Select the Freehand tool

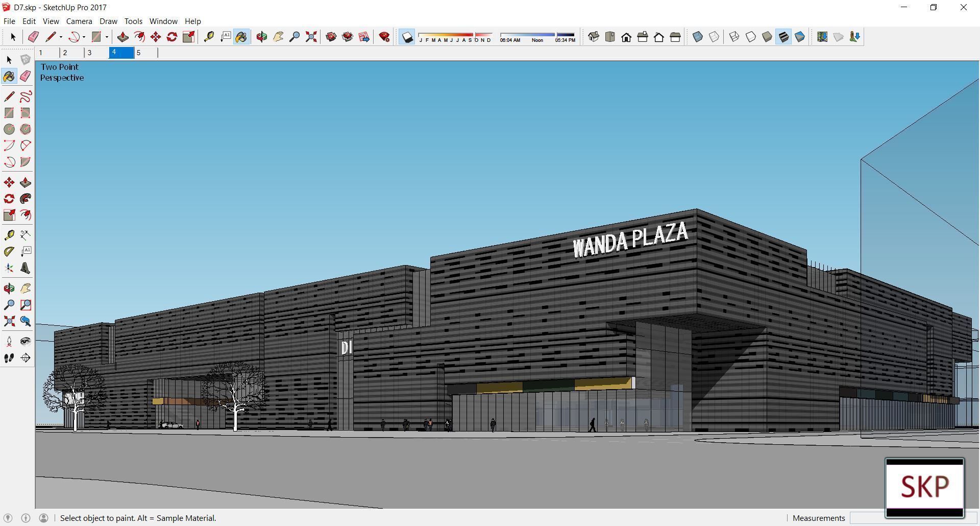pos(26,97)
